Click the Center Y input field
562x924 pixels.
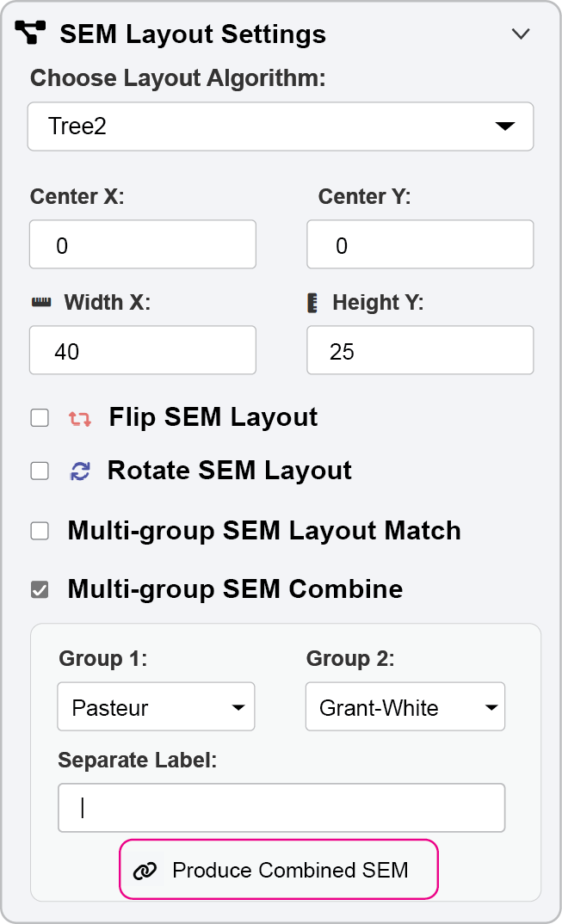tap(420, 245)
